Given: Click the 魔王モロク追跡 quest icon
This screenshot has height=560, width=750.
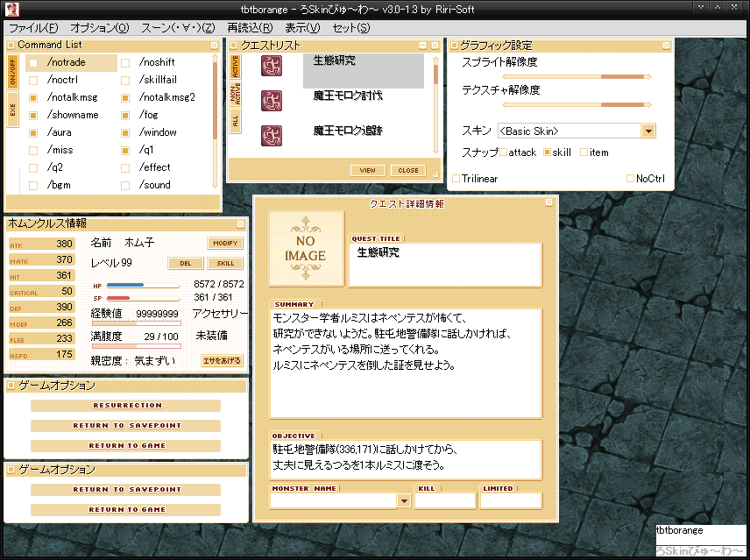Looking at the screenshot, I should (272, 135).
